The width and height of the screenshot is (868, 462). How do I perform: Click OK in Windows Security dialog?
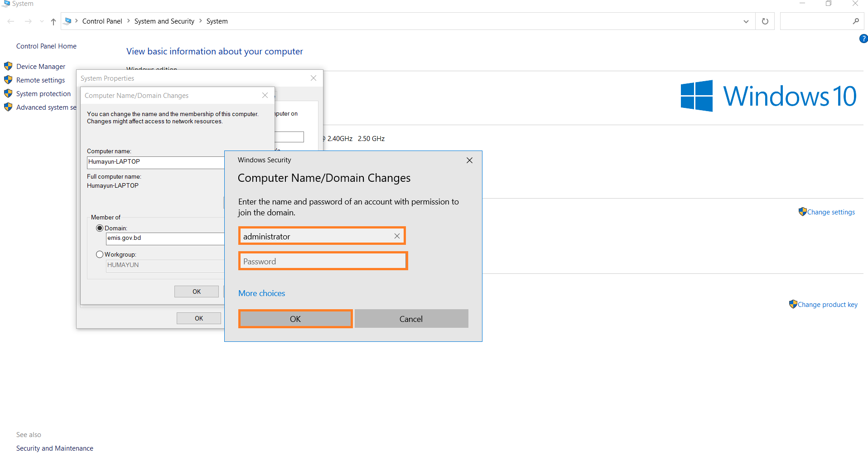[295, 319]
